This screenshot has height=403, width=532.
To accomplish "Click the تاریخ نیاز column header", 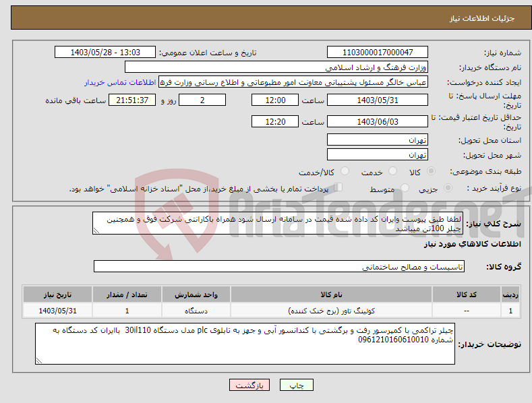I will 58,294.
